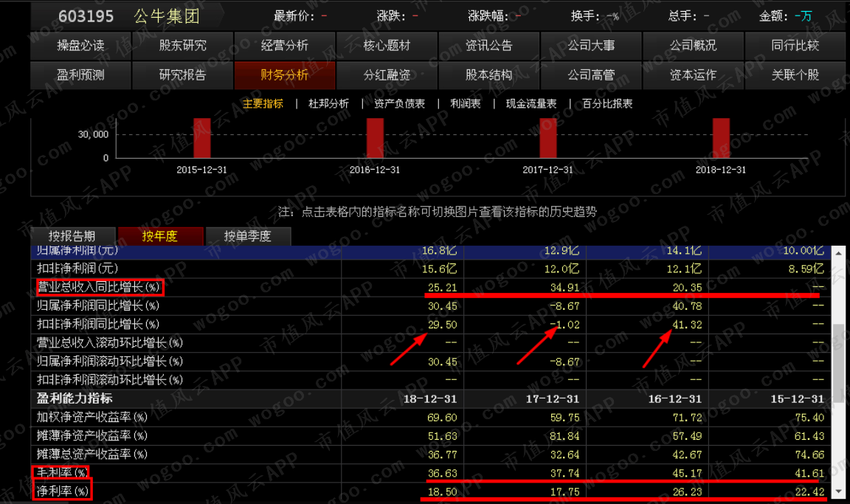Click the 公牛集团 stock name
850x504 pixels.
point(167,16)
